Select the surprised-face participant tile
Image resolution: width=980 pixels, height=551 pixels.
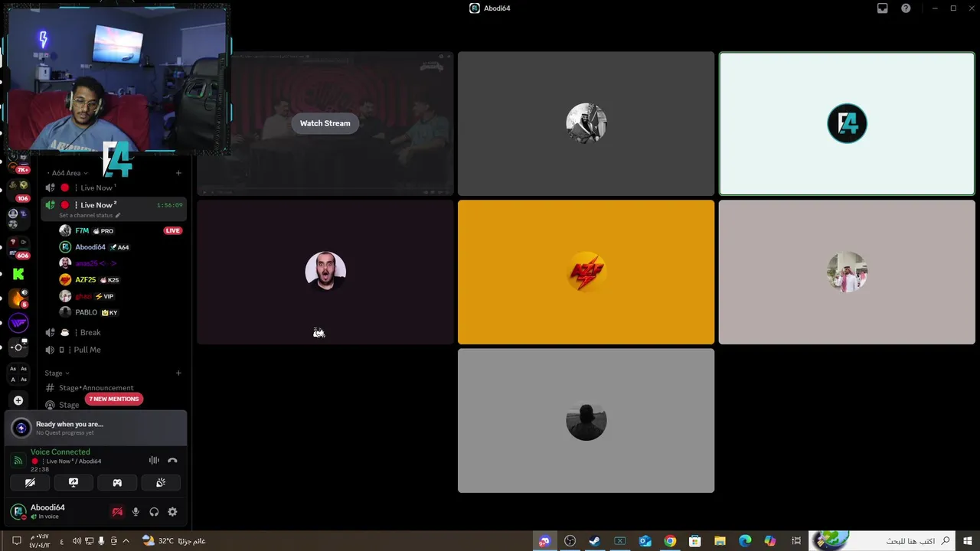pos(325,272)
